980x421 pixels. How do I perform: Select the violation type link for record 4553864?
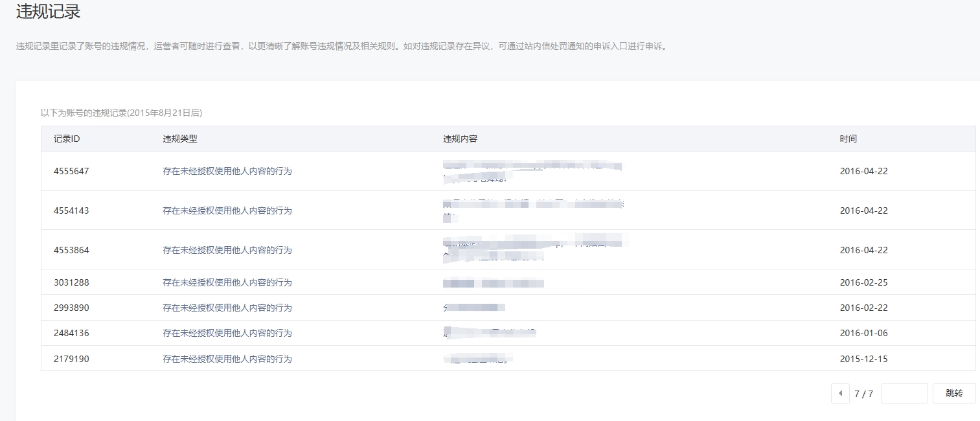coord(227,250)
